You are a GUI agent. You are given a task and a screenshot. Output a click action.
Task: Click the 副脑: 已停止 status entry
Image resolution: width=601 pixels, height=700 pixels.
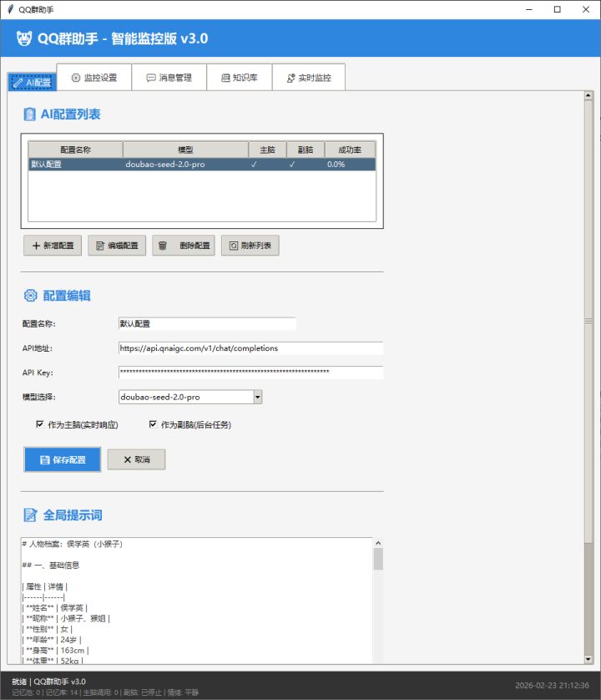[x=143, y=692]
